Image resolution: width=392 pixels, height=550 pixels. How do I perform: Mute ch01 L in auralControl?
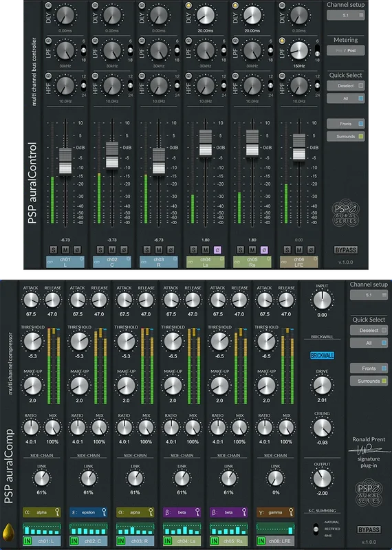click(65, 250)
